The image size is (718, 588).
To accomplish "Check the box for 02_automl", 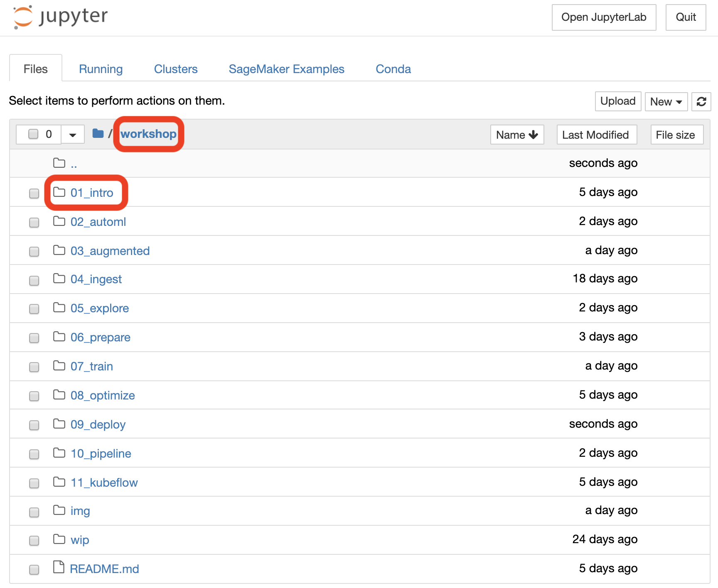I will (34, 223).
